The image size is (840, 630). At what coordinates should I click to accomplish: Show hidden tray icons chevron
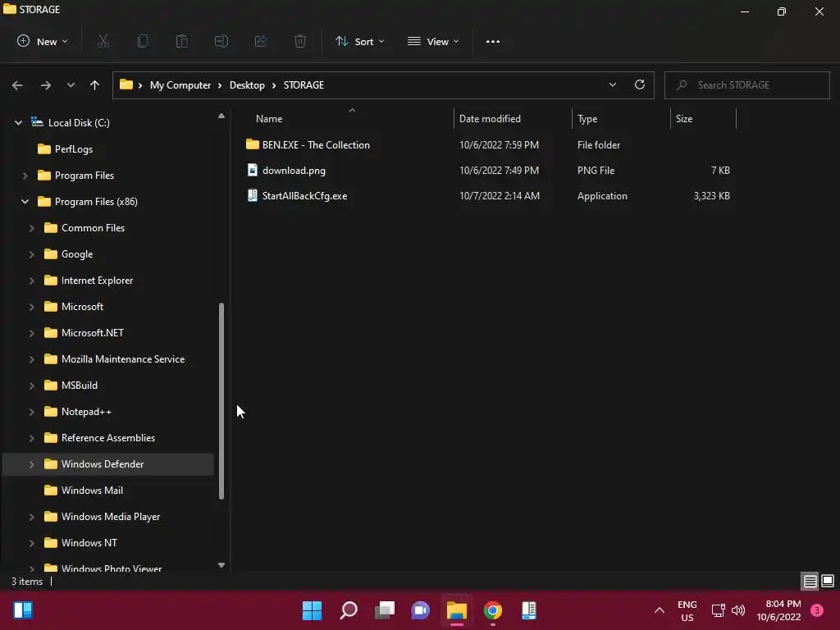pos(660,610)
